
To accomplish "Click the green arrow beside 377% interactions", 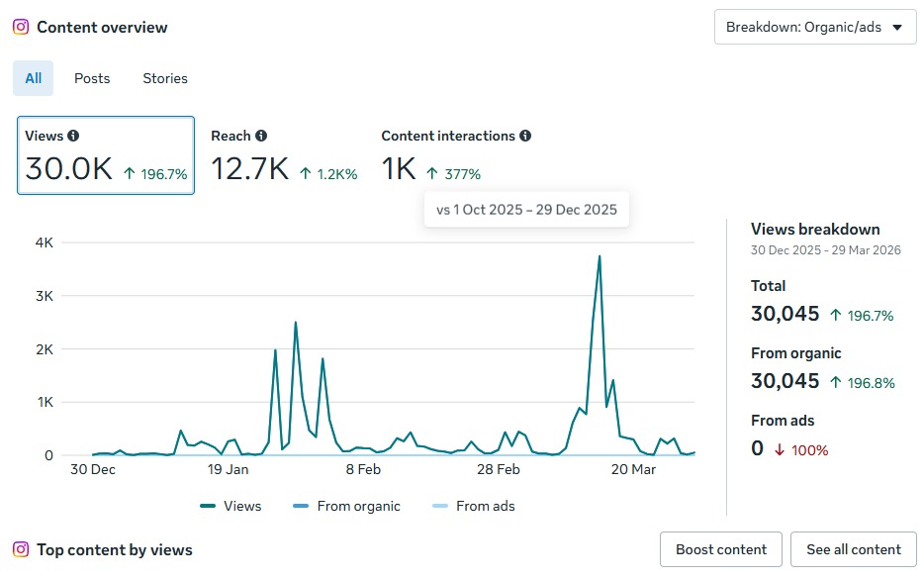I will [x=431, y=174].
